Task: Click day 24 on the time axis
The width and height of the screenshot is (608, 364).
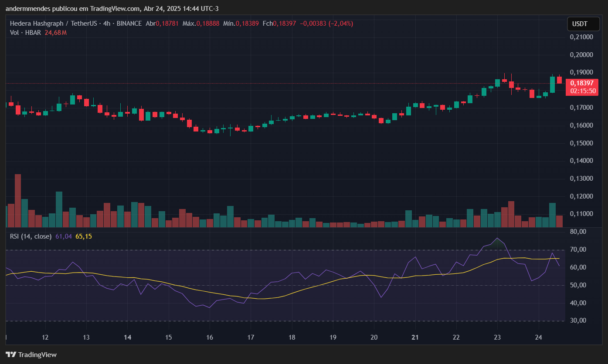Action: (538, 337)
